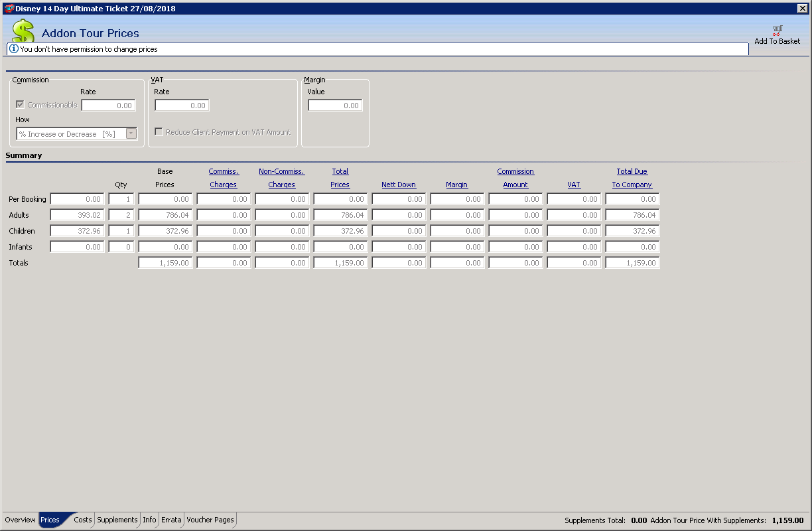Switch to the Errata tab
812x531 pixels.
tap(171, 520)
